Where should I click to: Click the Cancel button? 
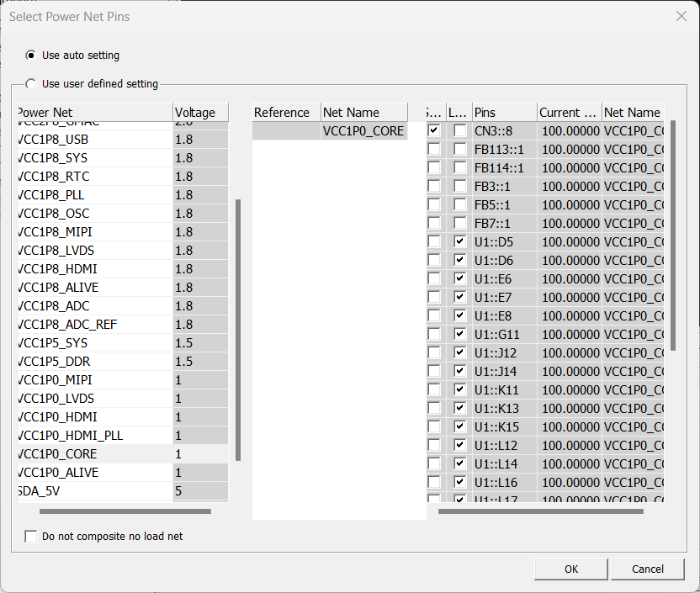(x=648, y=569)
